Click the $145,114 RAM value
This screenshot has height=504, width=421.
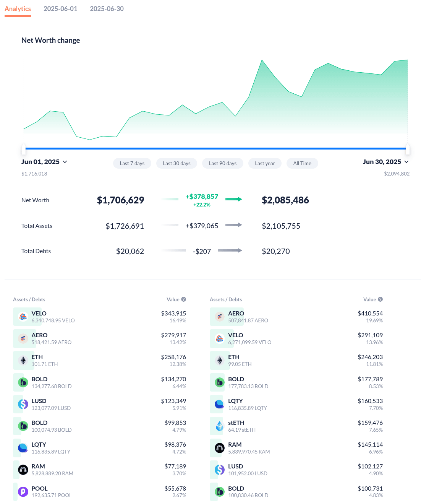tap(370, 444)
